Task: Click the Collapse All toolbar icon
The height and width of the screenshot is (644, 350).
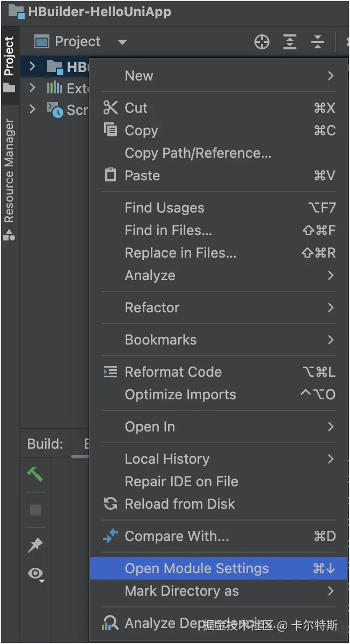Action: 318,42
